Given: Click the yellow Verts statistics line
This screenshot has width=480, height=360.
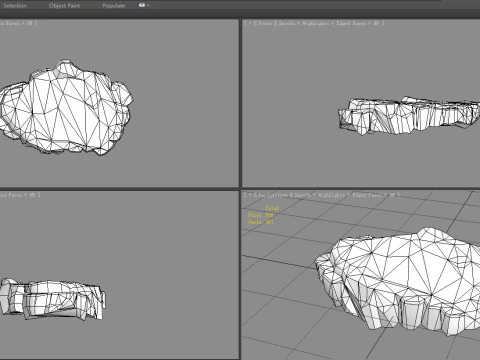Looking at the screenshot, I should click(261, 222).
